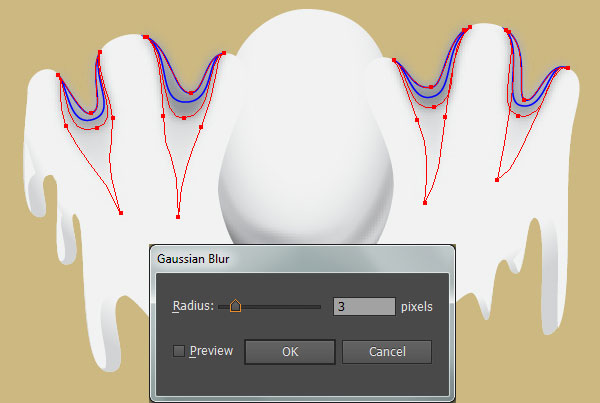Confirm Gaussian Blur with OK
Image resolution: width=600 pixels, height=403 pixels.
290,352
